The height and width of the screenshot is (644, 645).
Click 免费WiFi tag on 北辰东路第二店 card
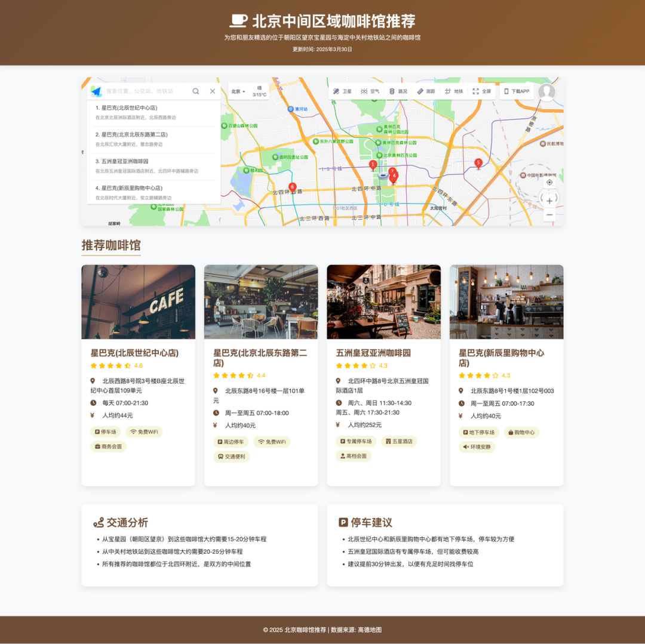pyautogui.click(x=272, y=442)
